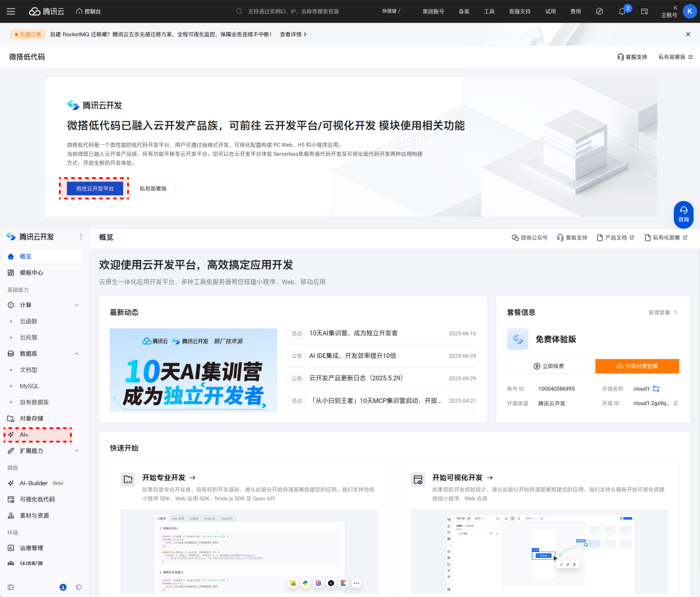Open the K account avatar

point(690,11)
